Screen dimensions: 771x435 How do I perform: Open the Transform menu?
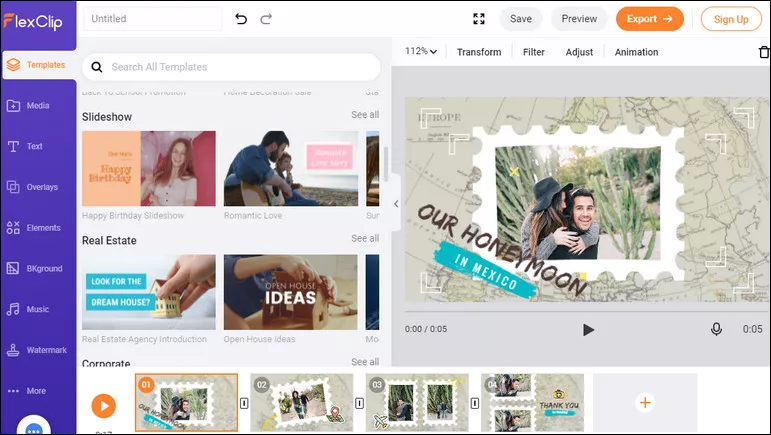(x=479, y=52)
